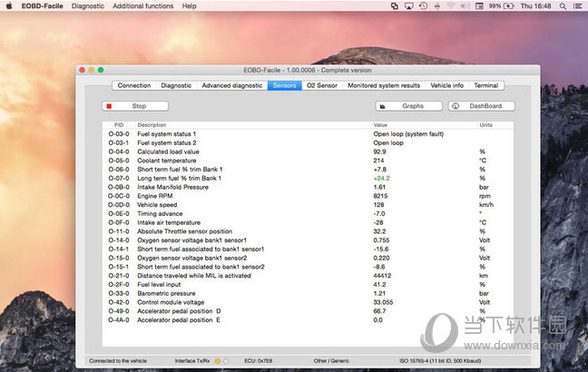Click the 8215 rpm value
Image resolution: width=588 pixels, height=372 pixels.
click(x=380, y=196)
